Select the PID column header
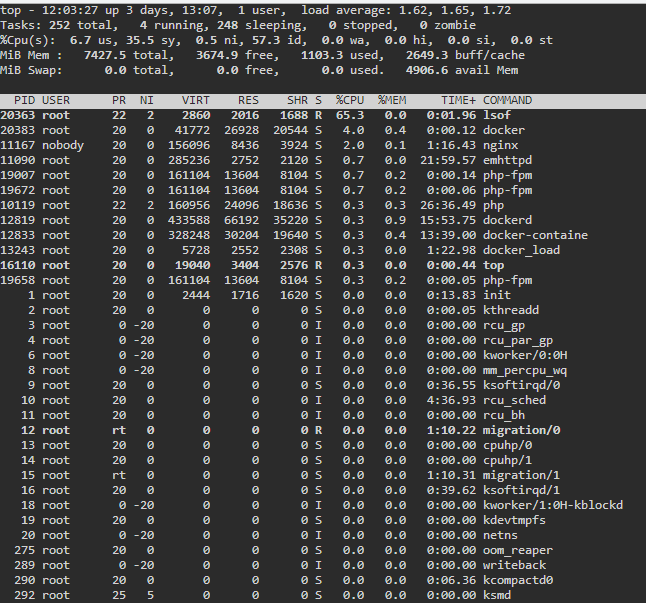Image resolution: width=646 pixels, height=603 pixels. point(25,100)
